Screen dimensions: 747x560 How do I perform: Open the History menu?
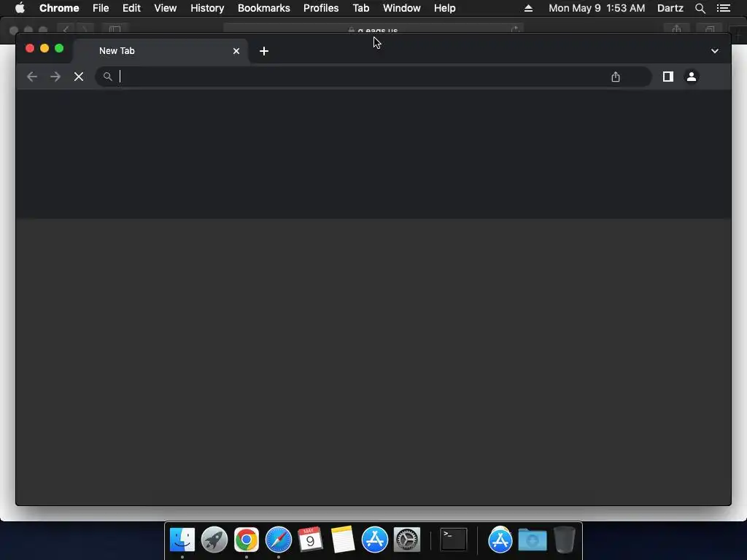point(207,8)
